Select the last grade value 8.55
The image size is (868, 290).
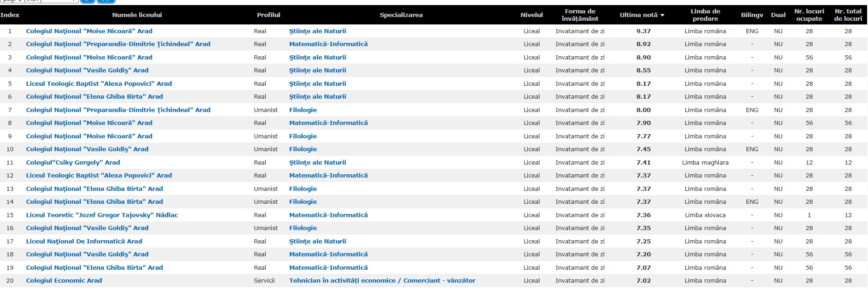click(x=643, y=70)
